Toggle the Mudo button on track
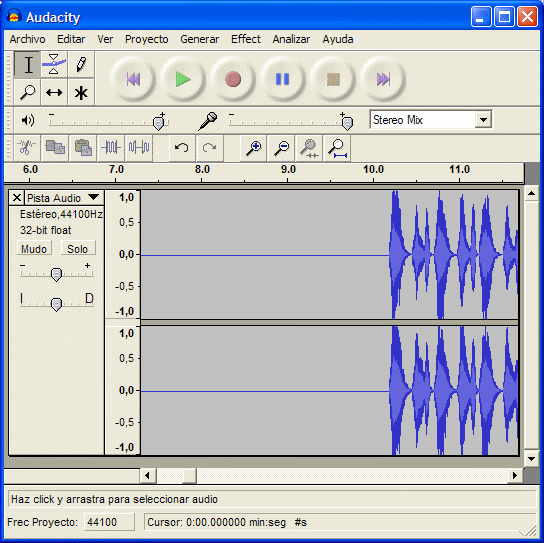Image resolution: width=544 pixels, height=543 pixels. 34,248
